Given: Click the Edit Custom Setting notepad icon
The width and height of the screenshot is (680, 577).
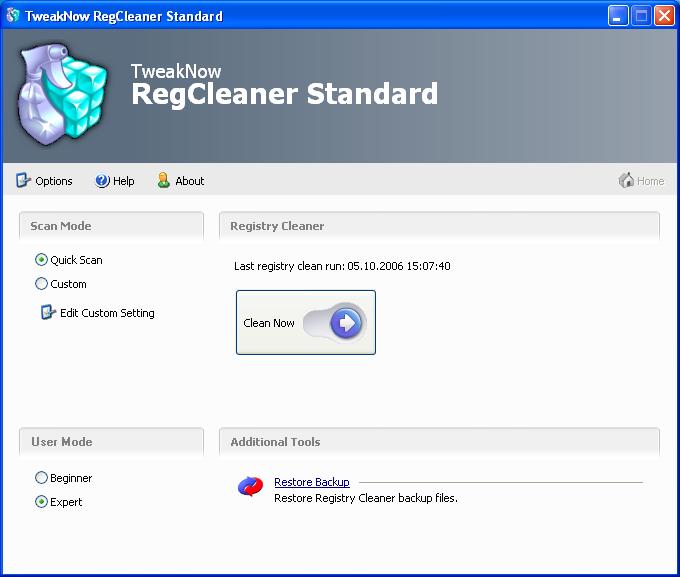Looking at the screenshot, I should click(x=48, y=312).
